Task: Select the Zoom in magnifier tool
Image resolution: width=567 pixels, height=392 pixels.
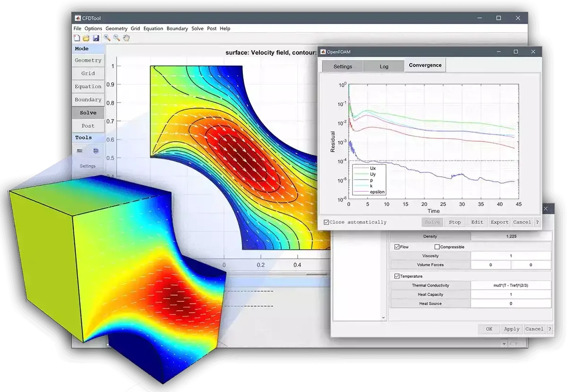Action: click(107, 38)
